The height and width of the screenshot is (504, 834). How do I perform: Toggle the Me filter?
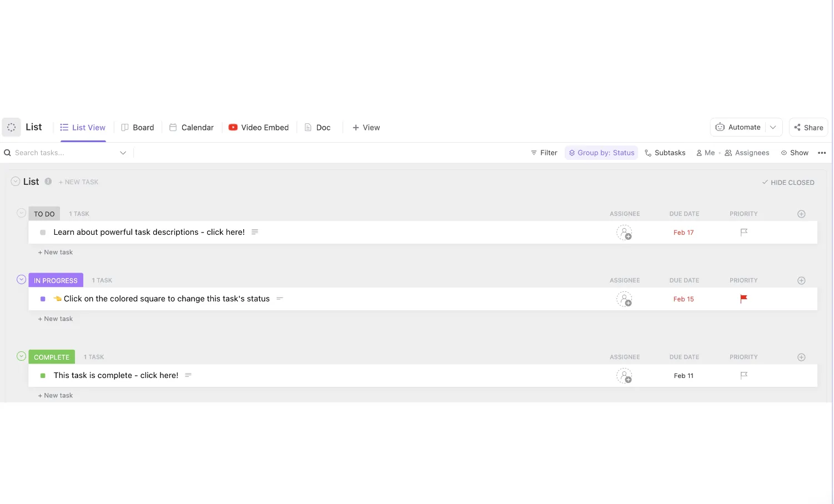[705, 153]
